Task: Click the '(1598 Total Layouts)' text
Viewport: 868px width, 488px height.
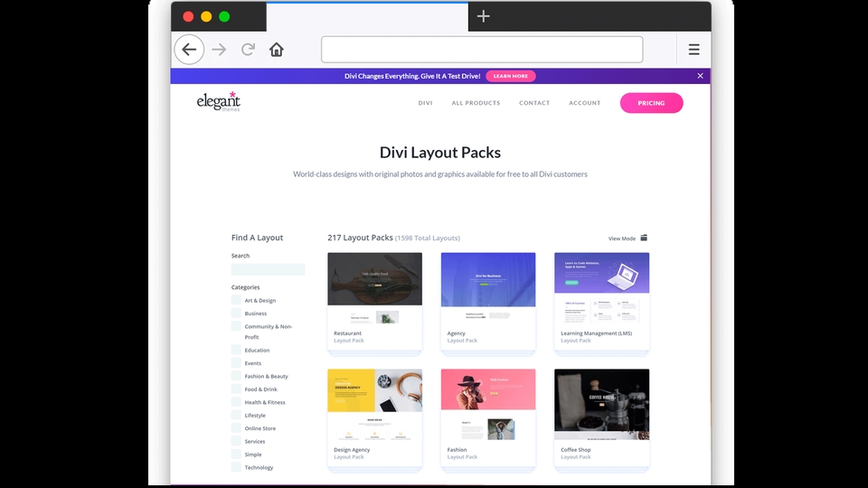Action: pos(428,238)
